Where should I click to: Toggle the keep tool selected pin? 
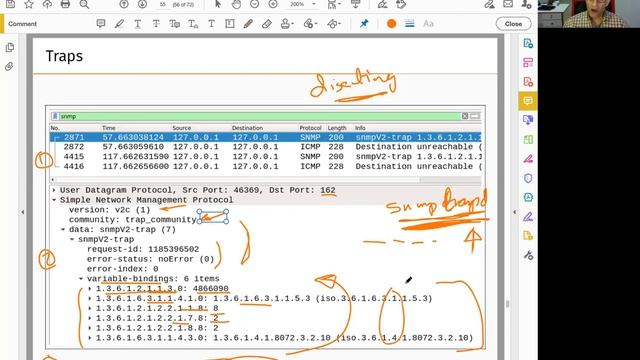coord(364,24)
